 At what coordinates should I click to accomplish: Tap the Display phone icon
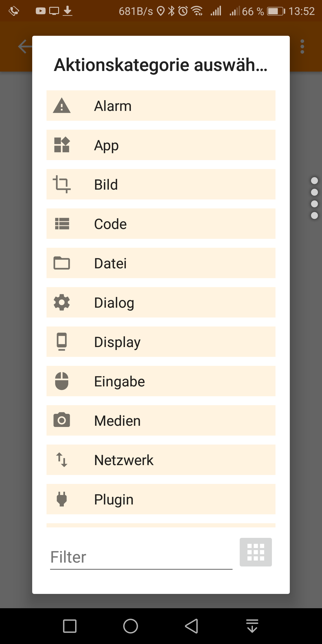pyautogui.click(x=62, y=342)
